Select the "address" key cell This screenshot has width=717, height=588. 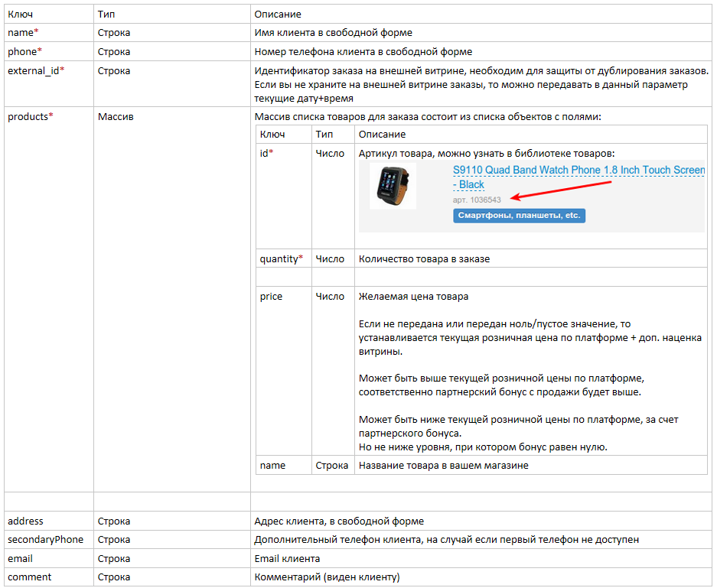25,521
